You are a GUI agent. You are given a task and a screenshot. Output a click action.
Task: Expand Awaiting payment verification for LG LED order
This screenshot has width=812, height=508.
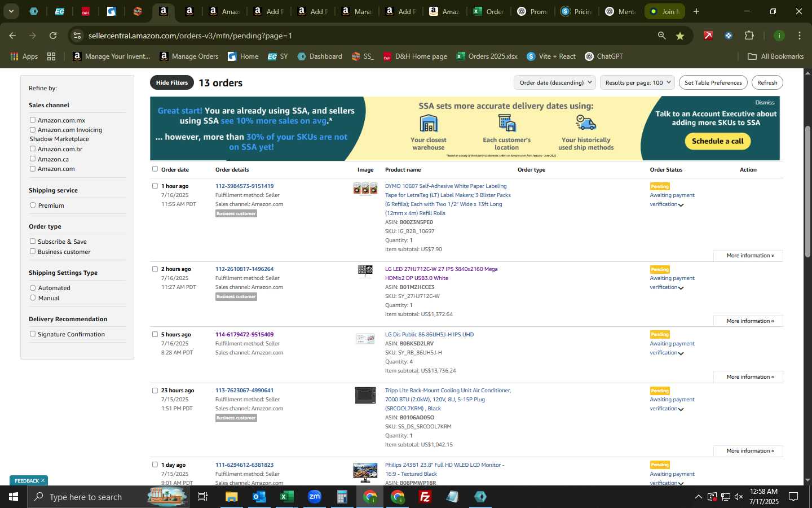pyautogui.click(x=681, y=288)
